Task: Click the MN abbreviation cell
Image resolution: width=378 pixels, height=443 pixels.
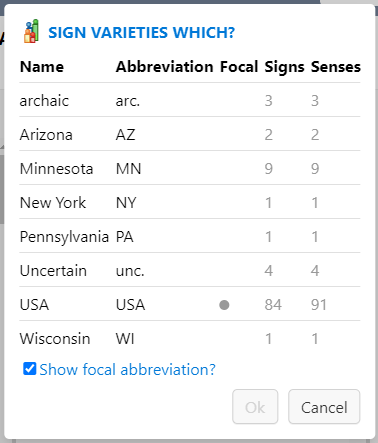Action: 129,168
